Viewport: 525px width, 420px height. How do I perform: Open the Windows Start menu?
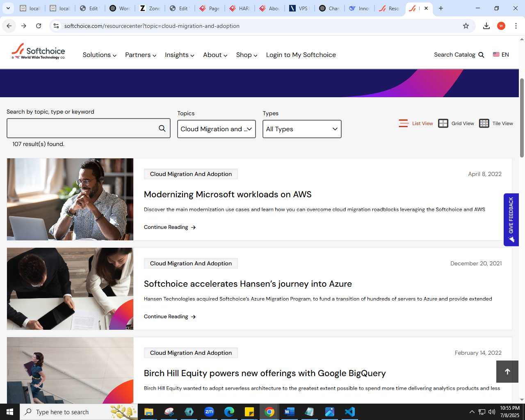[10, 412]
